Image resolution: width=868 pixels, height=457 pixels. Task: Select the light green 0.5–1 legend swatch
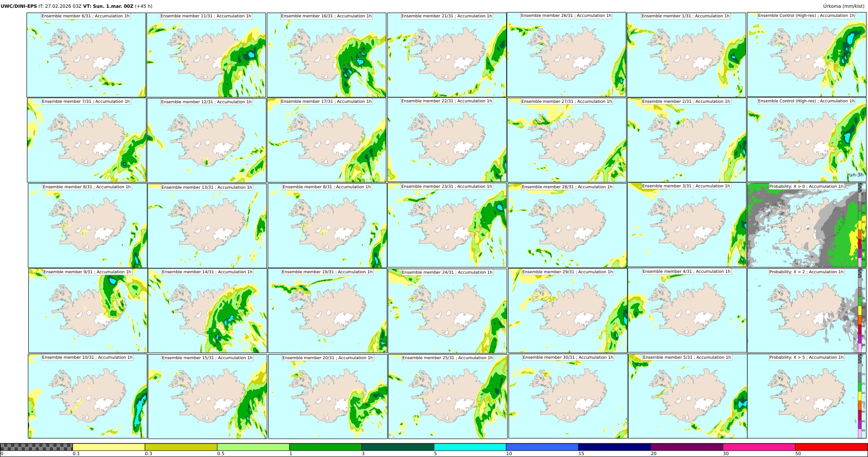tap(253, 447)
